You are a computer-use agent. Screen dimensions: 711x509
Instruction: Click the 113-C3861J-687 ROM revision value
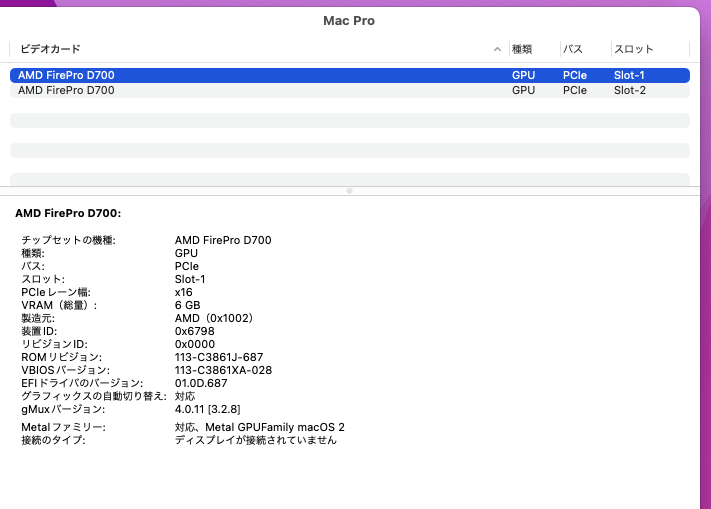pyautogui.click(x=219, y=358)
